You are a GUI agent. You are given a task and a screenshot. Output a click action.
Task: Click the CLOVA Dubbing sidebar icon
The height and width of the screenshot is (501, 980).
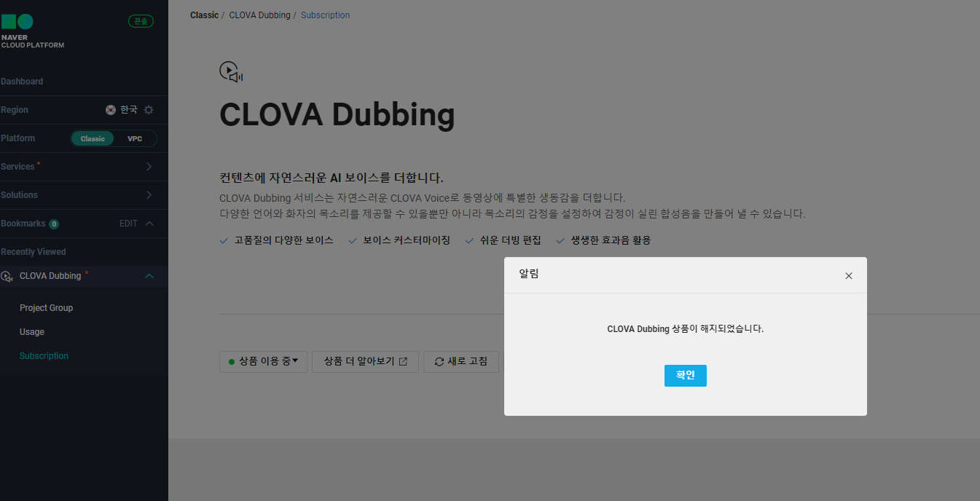click(7, 276)
